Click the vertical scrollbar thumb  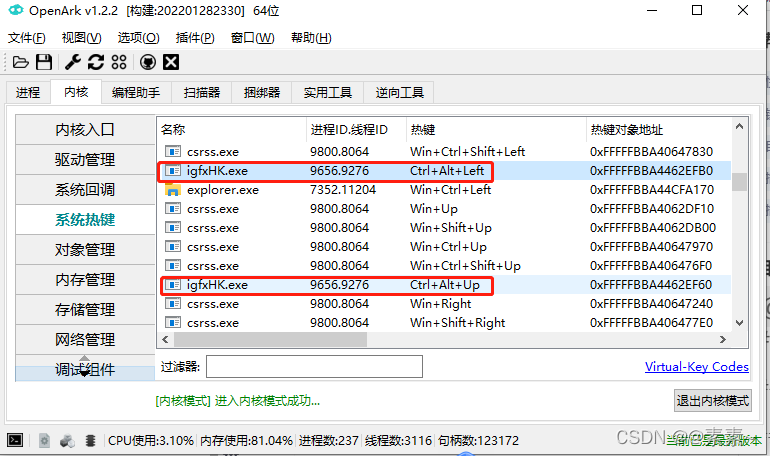740,182
